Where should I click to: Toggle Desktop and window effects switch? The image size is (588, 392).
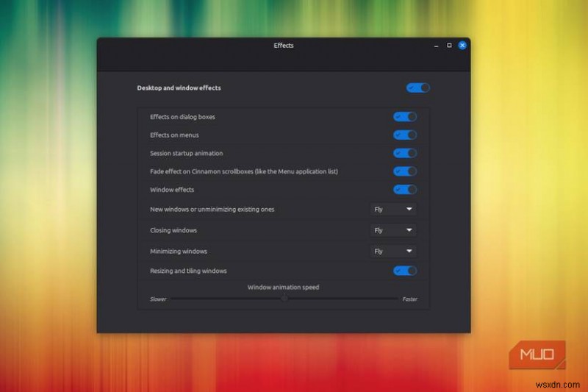(x=417, y=88)
